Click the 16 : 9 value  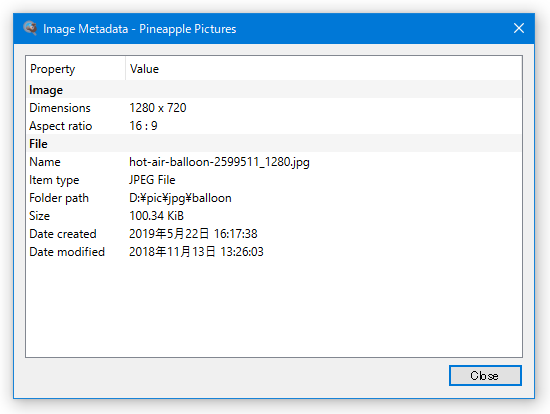tap(143, 126)
